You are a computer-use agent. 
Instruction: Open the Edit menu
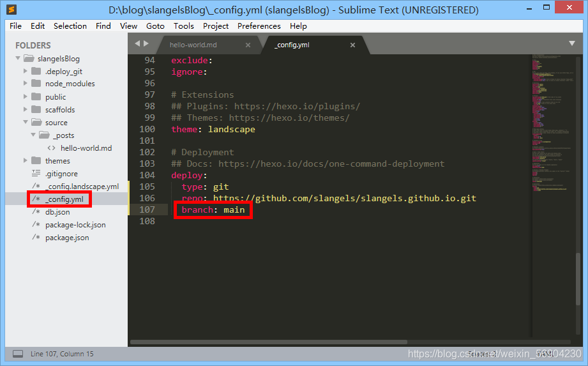coord(38,26)
